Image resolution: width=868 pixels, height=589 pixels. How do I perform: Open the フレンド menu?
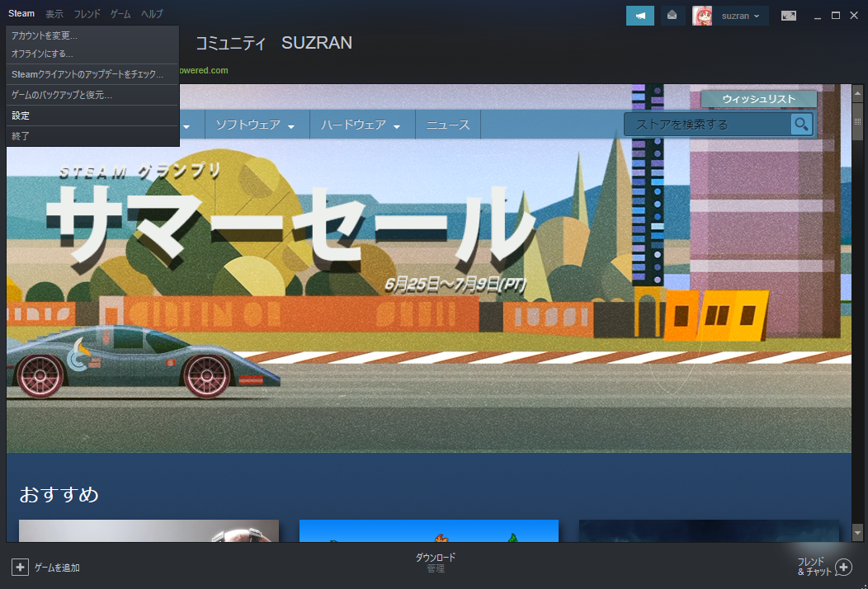87,14
